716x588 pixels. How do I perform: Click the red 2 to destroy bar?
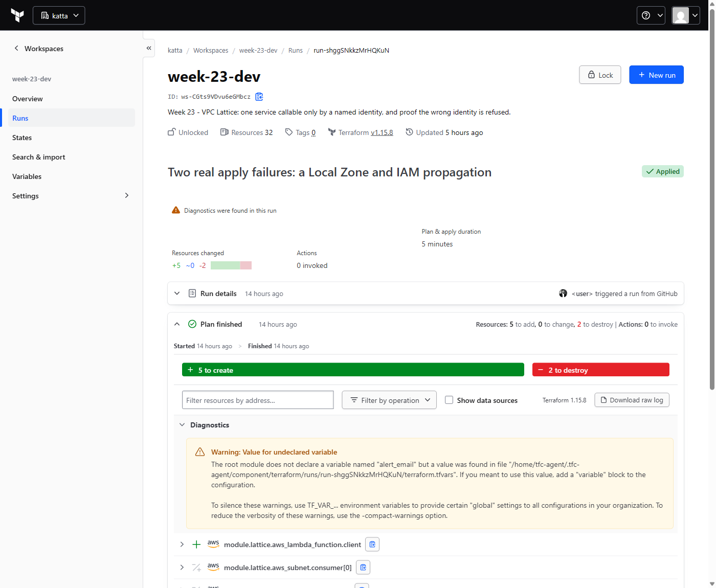tap(601, 370)
